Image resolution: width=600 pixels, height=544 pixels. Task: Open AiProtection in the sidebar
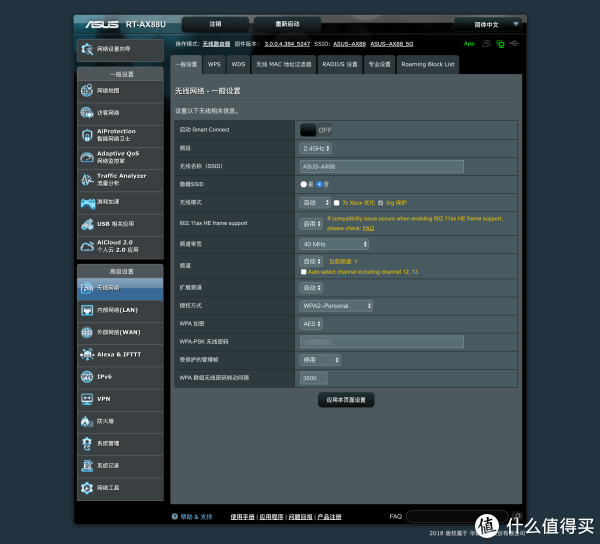119,135
